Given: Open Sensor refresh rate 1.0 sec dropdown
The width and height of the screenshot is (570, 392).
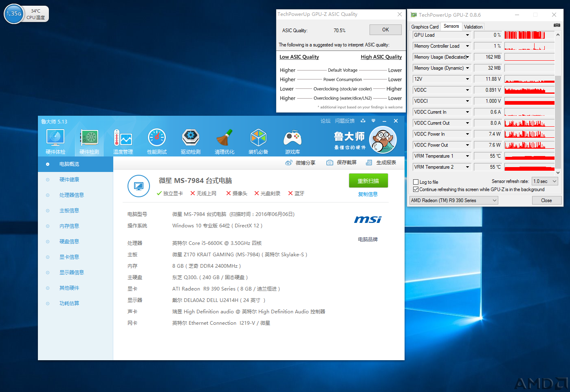Looking at the screenshot, I should 545,181.
